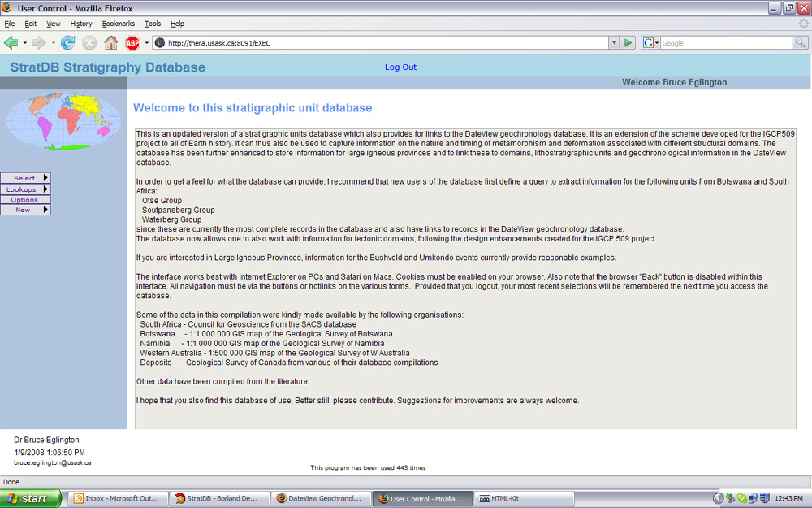This screenshot has width=812, height=508.
Task: Expand the Select side menu
Action: pyautogui.click(x=25, y=178)
